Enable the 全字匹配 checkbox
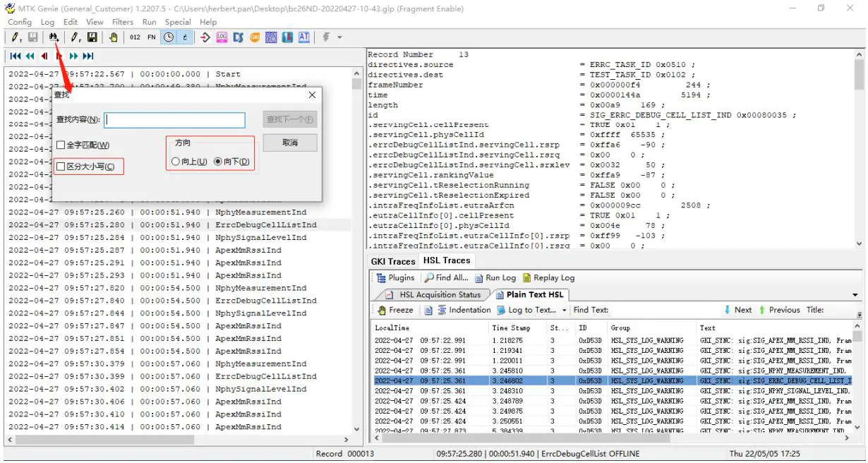 click(x=61, y=145)
